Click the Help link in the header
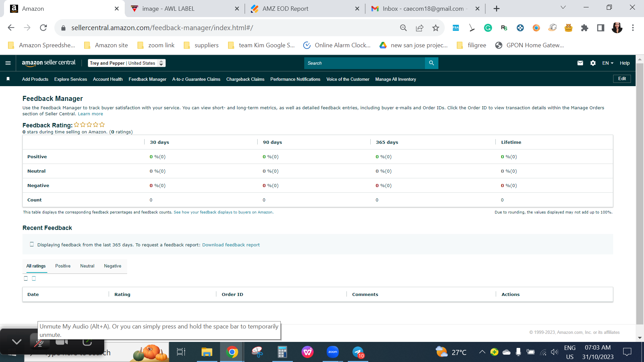Viewport: 644px width, 362px height. (625, 63)
